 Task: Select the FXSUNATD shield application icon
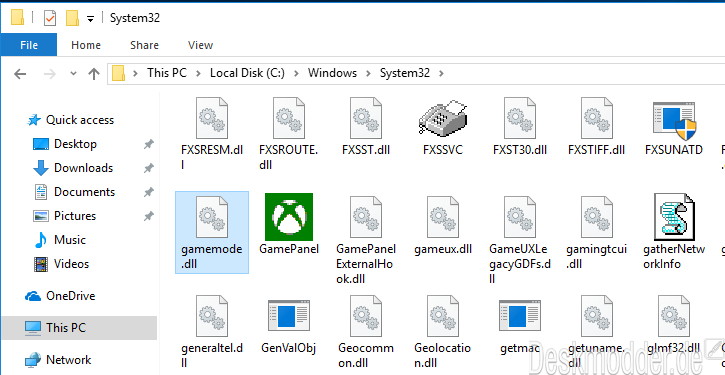[674, 120]
